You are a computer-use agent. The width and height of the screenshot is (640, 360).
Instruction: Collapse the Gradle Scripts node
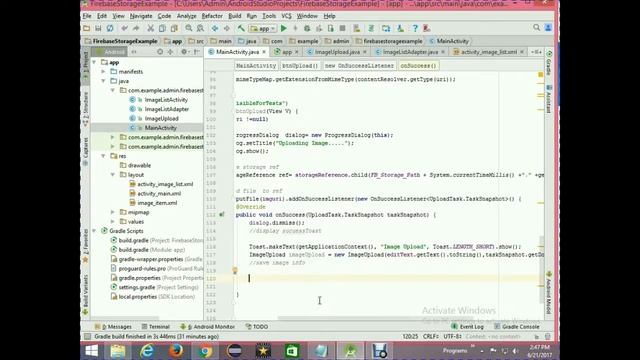94,231
